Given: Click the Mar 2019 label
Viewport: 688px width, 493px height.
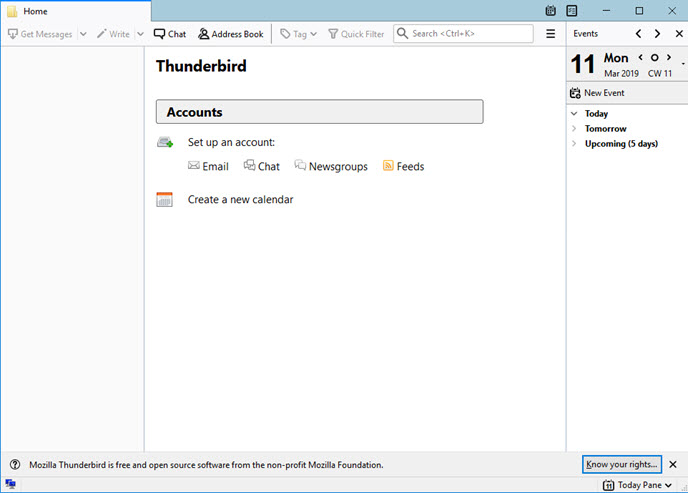Looking at the screenshot, I should pyautogui.click(x=621, y=74).
